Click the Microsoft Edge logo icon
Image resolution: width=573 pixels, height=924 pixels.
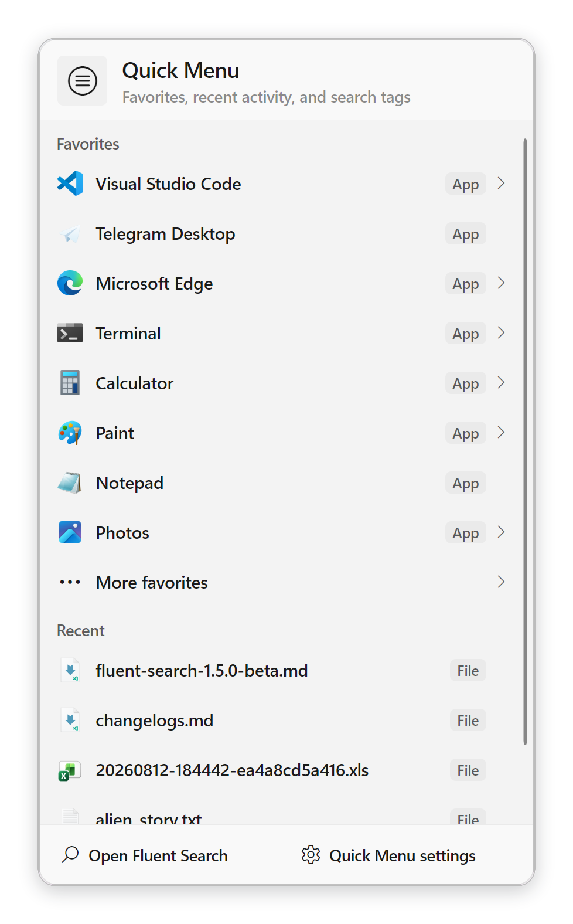[70, 283]
